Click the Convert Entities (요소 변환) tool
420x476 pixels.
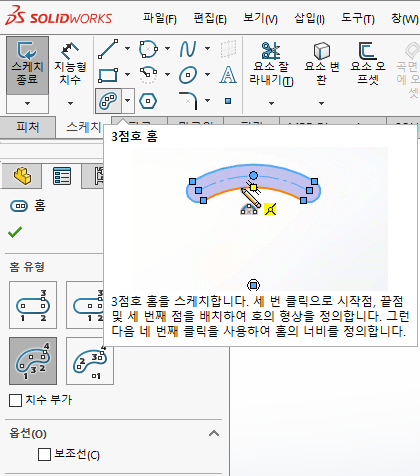[x=322, y=65]
